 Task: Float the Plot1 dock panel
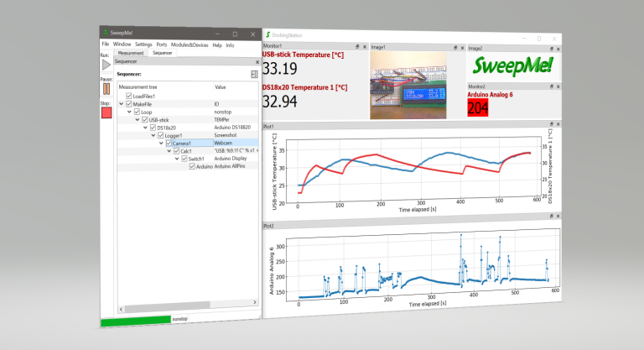click(552, 123)
